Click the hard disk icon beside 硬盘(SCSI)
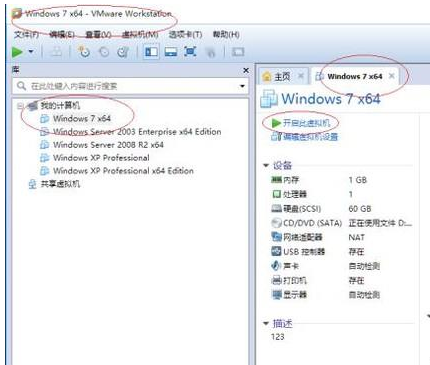The height and width of the screenshot is (365, 430). [277, 209]
